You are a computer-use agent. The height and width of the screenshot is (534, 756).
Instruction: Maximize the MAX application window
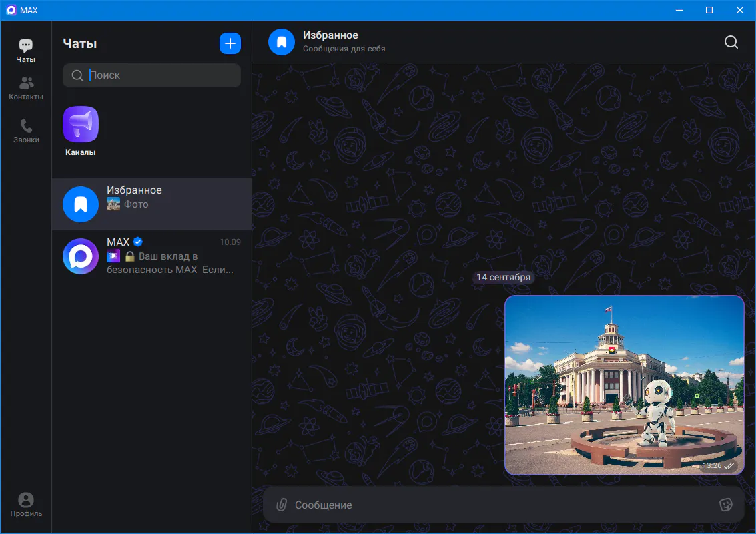[709, 10]
